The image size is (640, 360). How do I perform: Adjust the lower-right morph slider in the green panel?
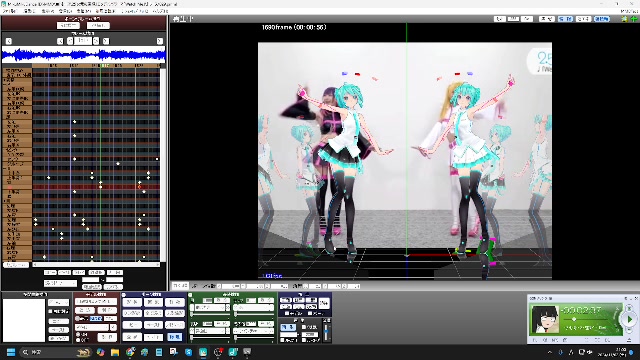click(253, 338)
